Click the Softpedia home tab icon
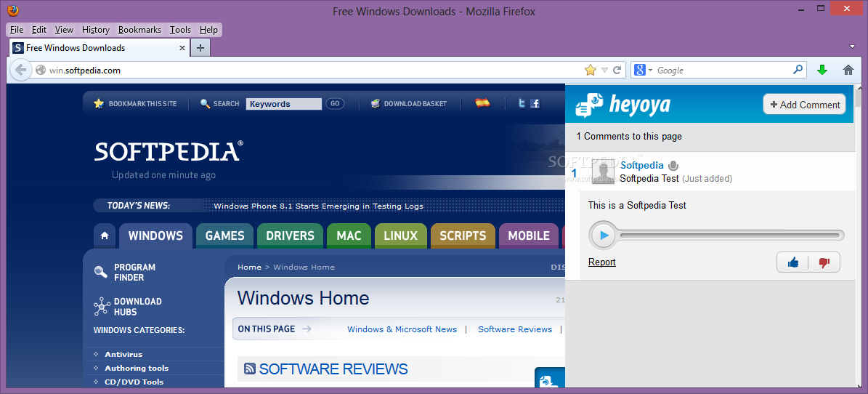 [x=105, y=236]
